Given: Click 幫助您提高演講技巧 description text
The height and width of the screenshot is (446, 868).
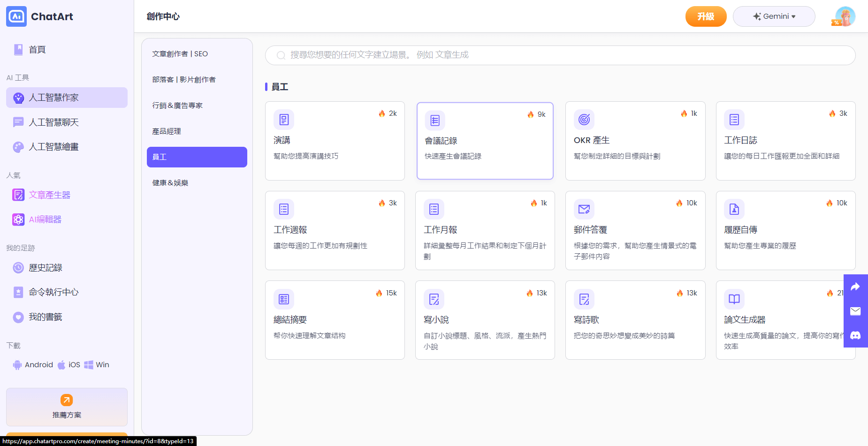Looking at the screenshot, I should (x=306, y=156).
